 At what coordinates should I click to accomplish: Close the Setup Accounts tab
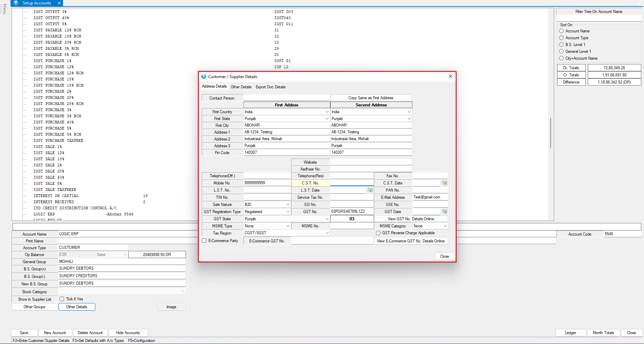pyautogui.click(x=59, y=3)
